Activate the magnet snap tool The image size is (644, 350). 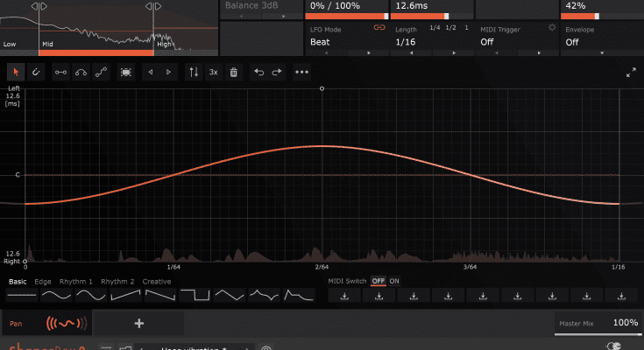click(x=36, y=72)
